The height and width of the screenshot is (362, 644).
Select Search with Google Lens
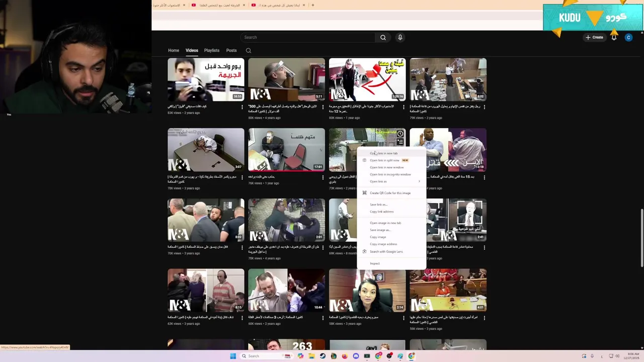pyautogui.click(x=391, y=252)
